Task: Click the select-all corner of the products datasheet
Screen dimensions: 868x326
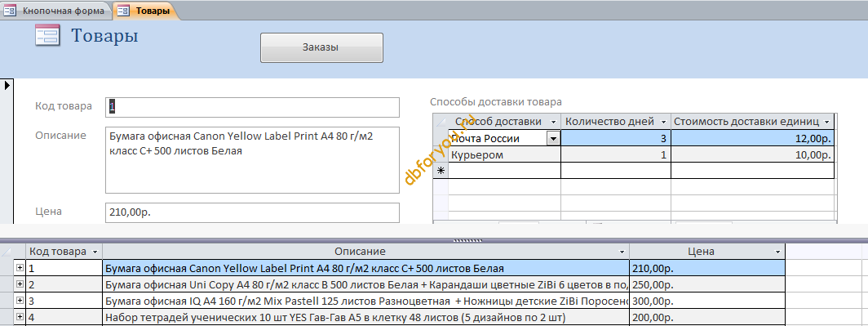Action: (x=7, y=252)
